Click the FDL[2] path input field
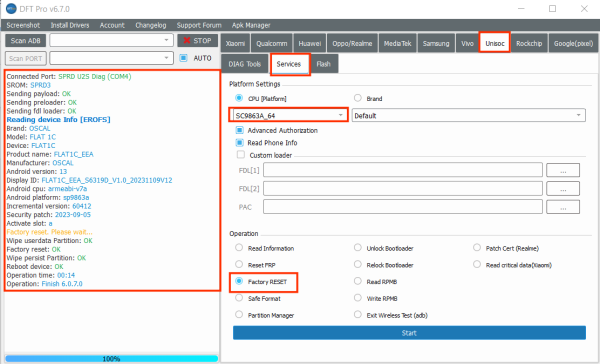The image size is (600, 364). pos(403,188)
